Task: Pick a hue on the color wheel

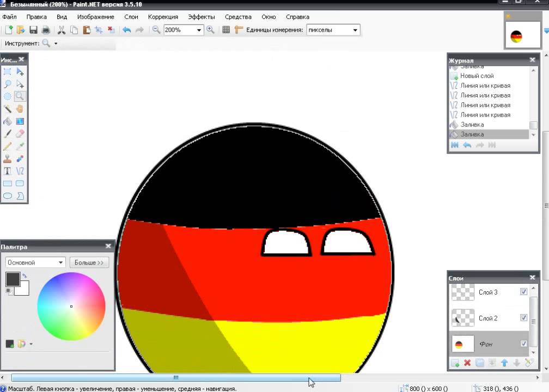Action: click(71, 306)
